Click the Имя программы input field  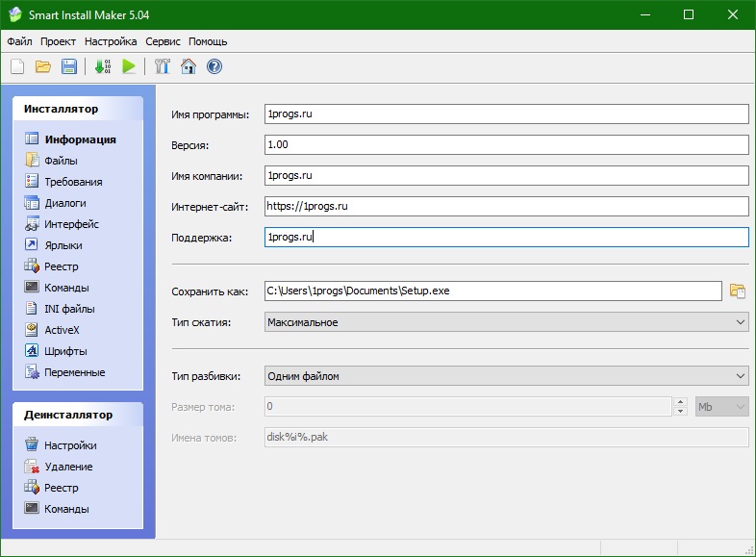tap(506, 114)
